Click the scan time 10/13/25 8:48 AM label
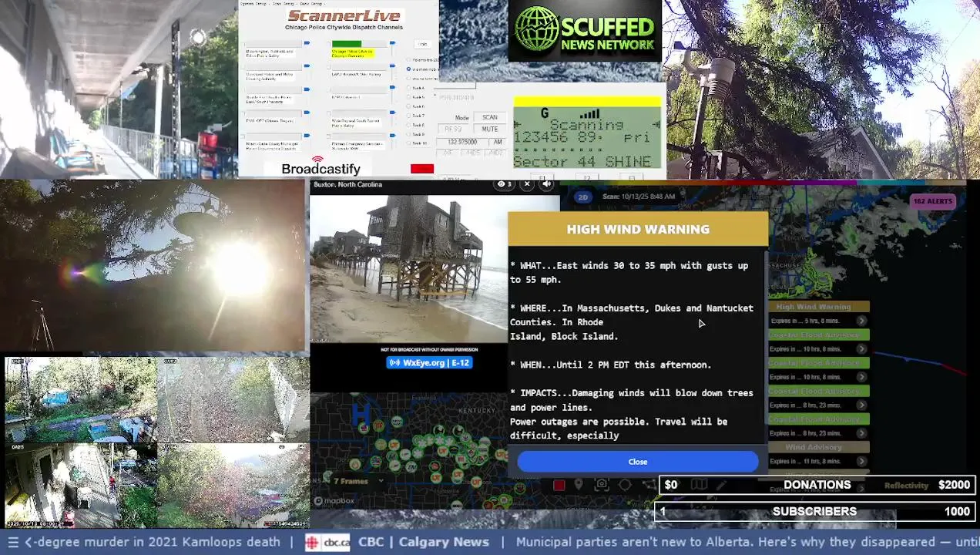The height and width of the screenshot is (555, 980). 639,197
